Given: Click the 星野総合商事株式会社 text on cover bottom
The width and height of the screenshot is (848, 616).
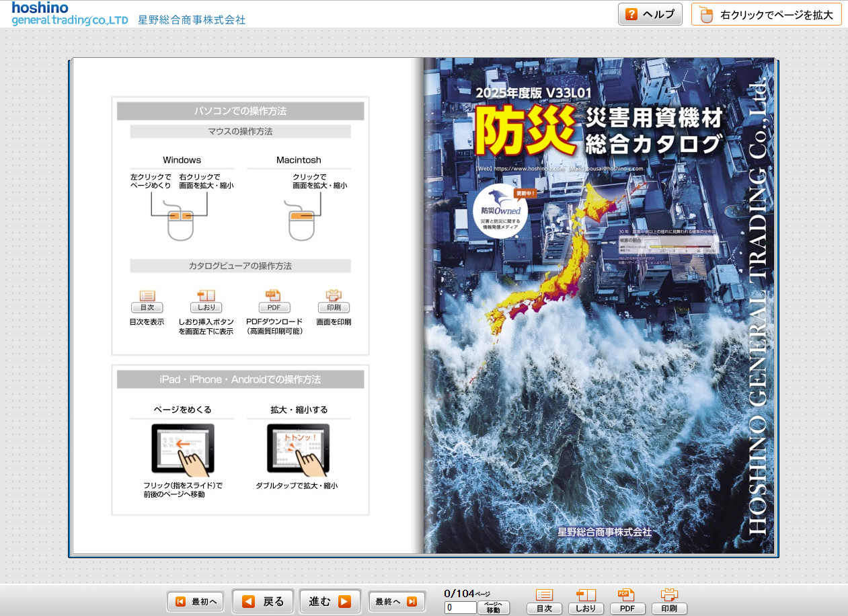Looking at the screenshot, I should pyautogui.click(x=605, y=532).
